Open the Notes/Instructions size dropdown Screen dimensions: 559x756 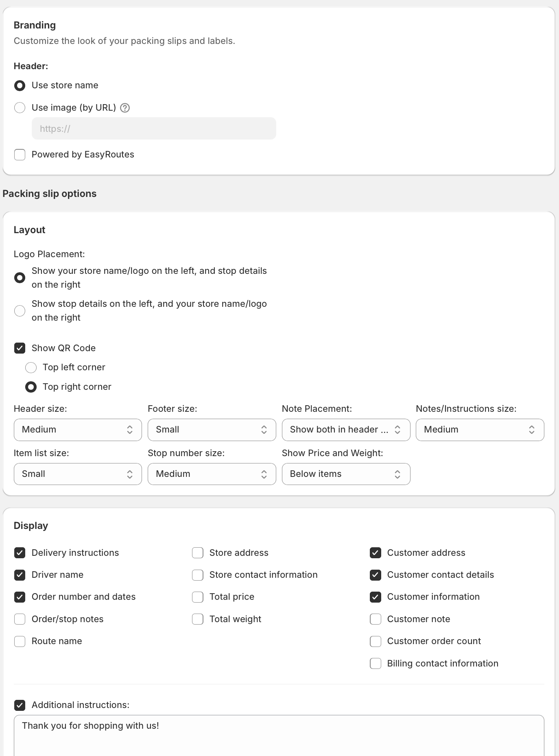pos(480,430)
